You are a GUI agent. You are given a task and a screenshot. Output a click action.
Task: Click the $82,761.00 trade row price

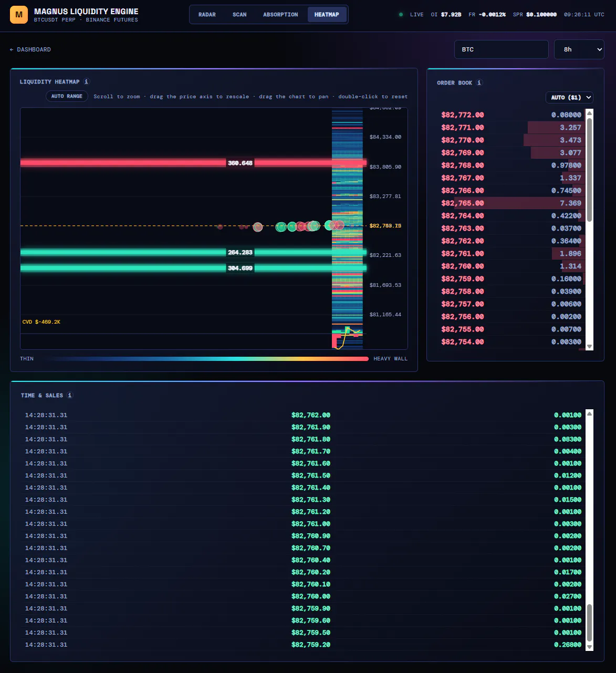311,524
